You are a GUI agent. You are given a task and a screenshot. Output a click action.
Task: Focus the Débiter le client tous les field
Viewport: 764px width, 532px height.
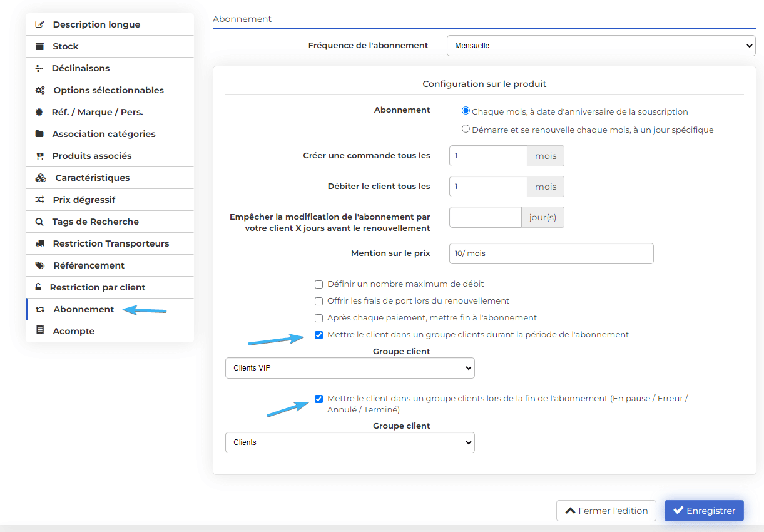tap(488, 187)
